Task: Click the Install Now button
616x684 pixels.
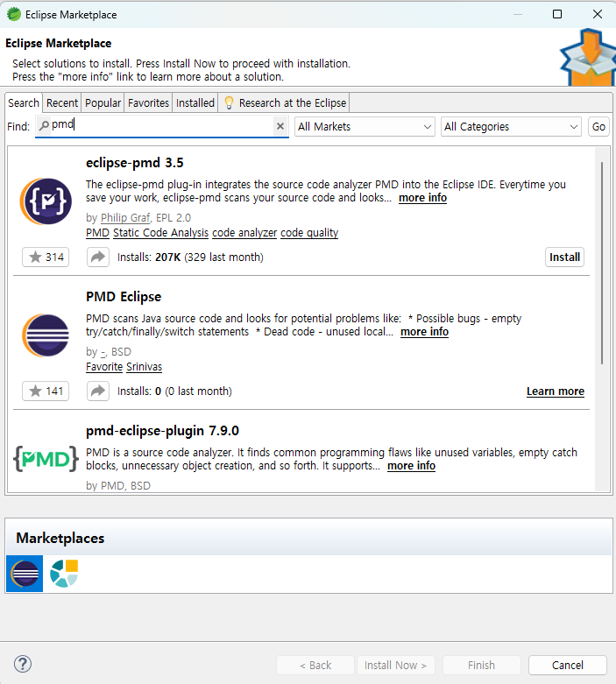Action: (395, 665)
